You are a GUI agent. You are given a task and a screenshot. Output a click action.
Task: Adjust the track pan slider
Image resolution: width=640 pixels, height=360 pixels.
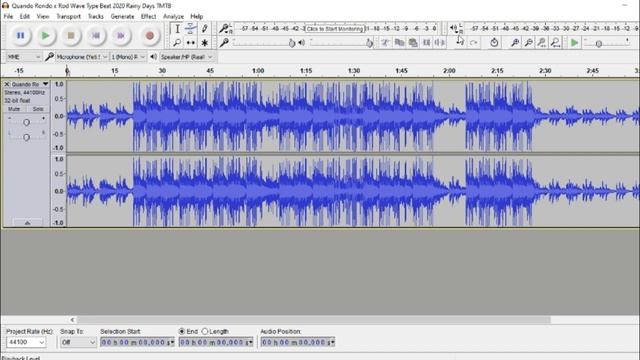[x=26, y=137]
